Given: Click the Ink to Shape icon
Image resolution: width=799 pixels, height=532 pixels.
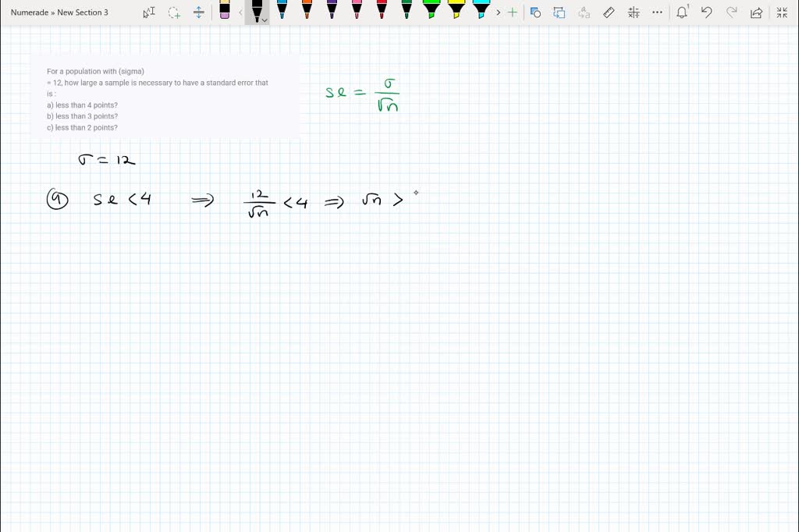Looking at the screenshot, I should coord(559,12).
